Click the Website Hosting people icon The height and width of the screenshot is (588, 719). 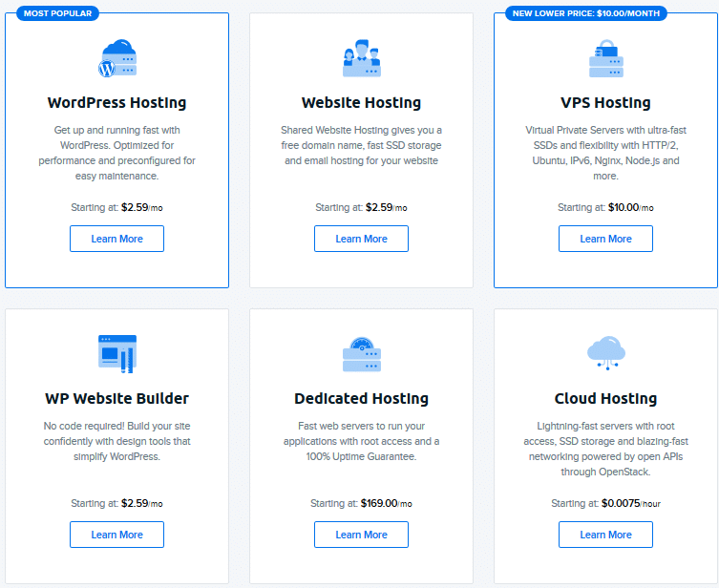361,57
